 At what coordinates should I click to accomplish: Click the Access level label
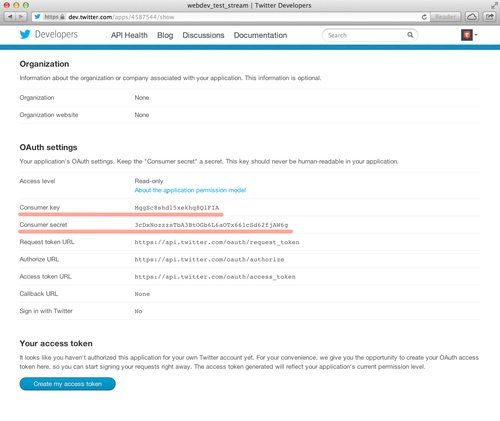coord(37,181)
